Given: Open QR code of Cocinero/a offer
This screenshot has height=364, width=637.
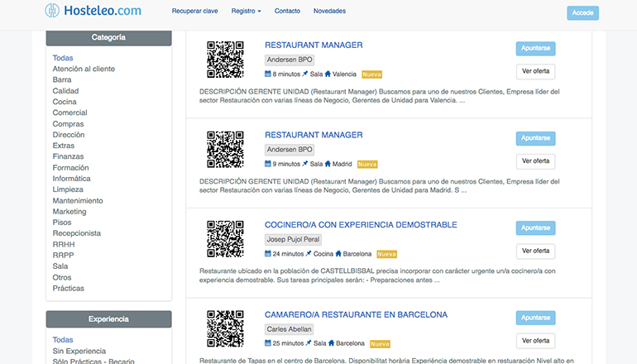Looking at the screenshot, I should [226, 239].
